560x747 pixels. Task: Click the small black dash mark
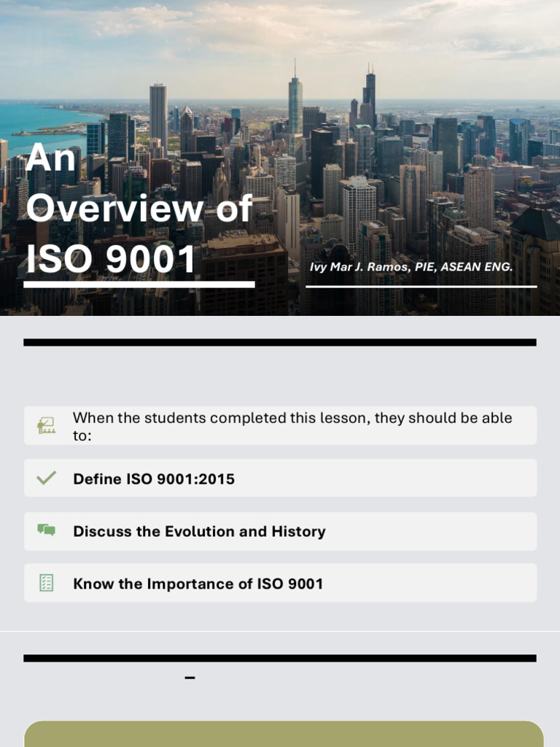[x=190, y=678]
